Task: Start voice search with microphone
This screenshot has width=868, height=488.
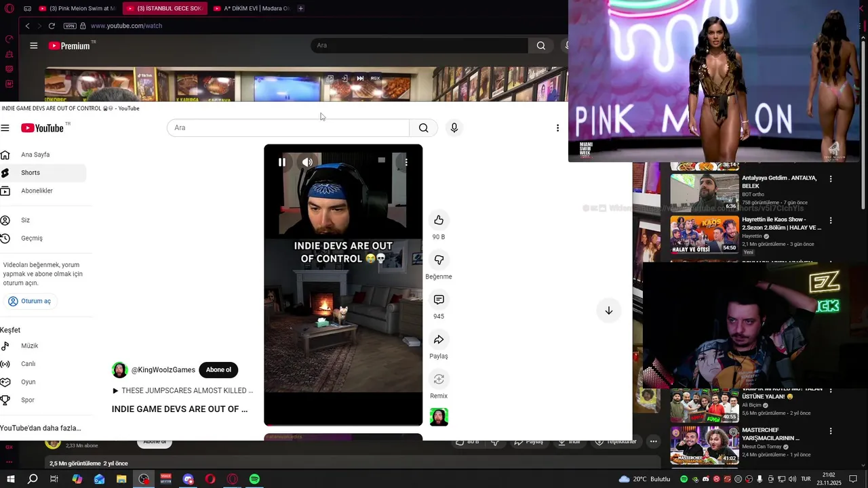Action: (454, 127)
